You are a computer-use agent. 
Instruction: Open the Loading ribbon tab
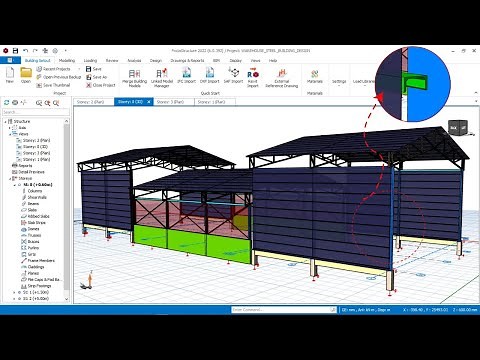(90, 61)
